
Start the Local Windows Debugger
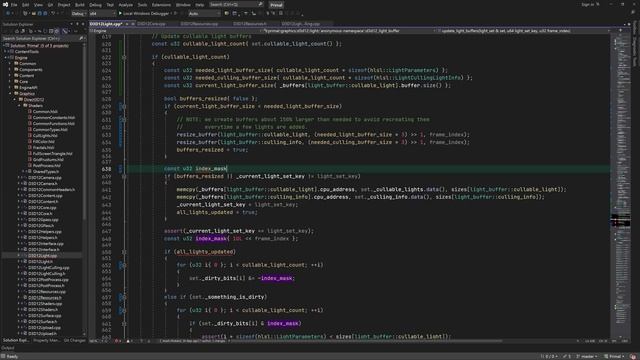(145, 13)
